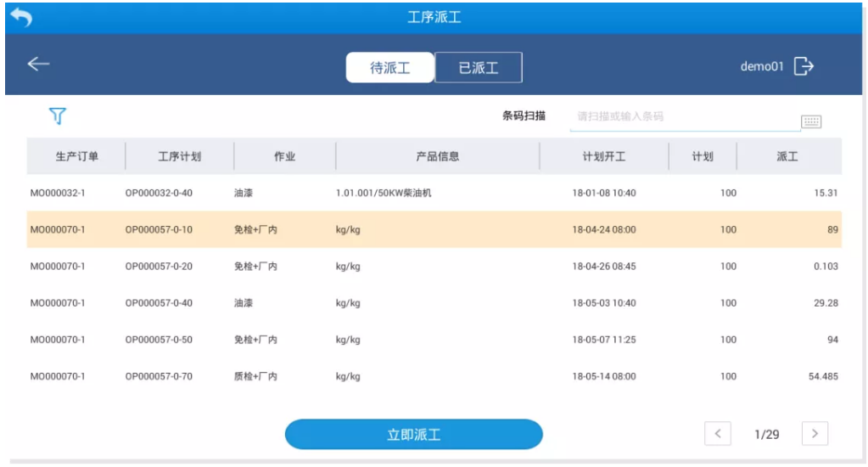This screenshot has width=868, height=467.
Task: Click start time 18-05-14 08:00
Action: pyautogui.click(x=604, y=376)
